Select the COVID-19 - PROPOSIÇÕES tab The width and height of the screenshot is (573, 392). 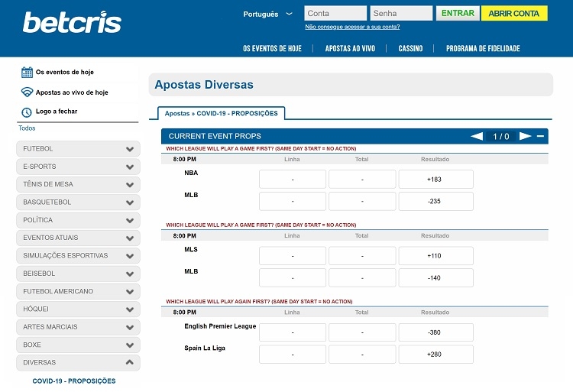(221, 113)
